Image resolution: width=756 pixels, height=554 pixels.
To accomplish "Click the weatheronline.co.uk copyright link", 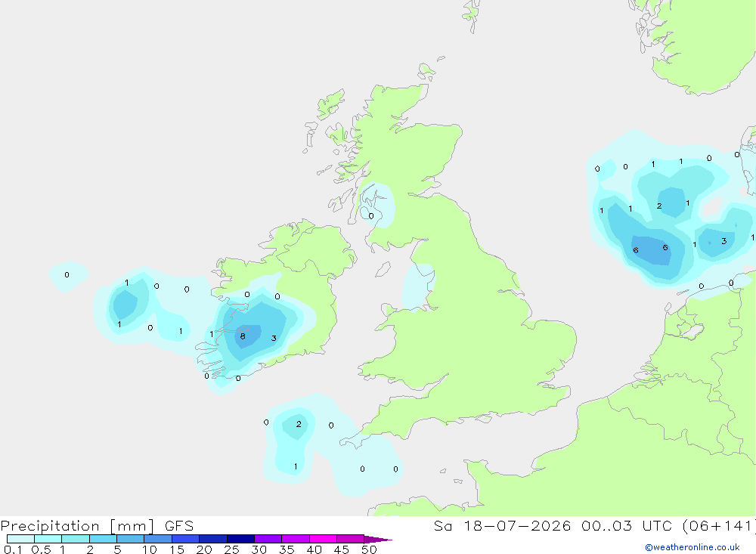I will click(692, 547).
